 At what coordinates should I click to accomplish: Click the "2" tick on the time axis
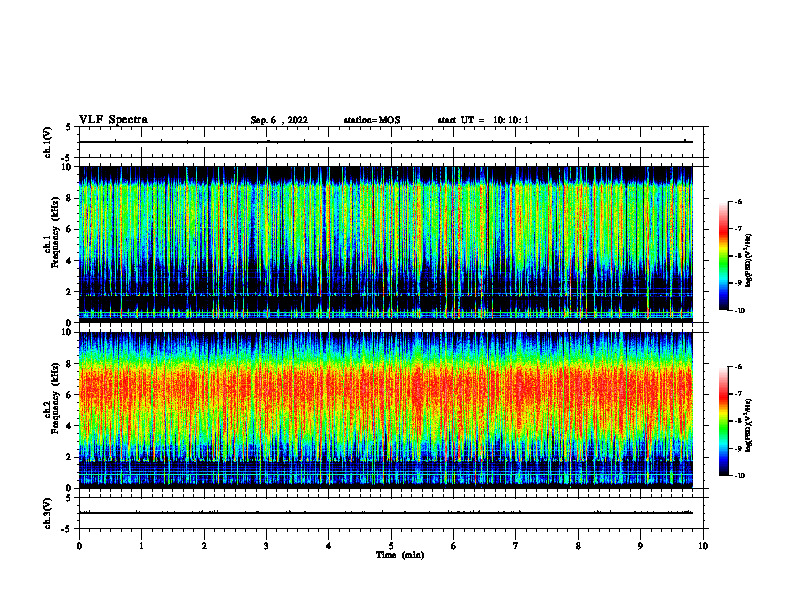point(204,546)
